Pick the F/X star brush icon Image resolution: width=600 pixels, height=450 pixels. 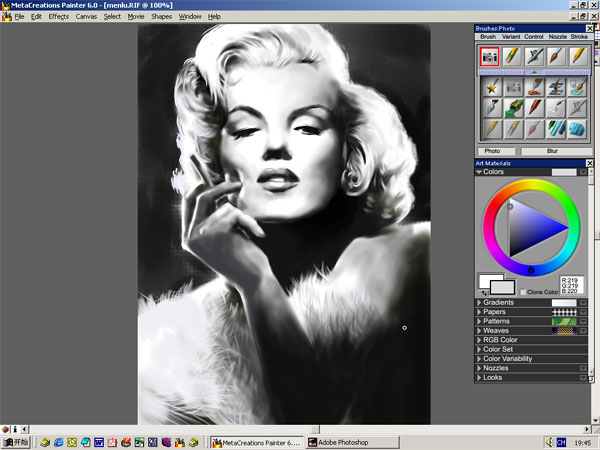click(x=492, y=88)
